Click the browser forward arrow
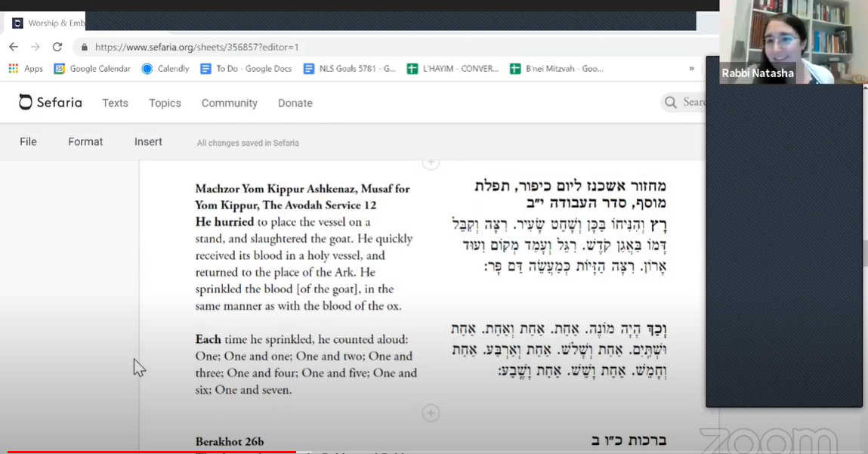This screenshot has height=454, width=868. (36, 47)
